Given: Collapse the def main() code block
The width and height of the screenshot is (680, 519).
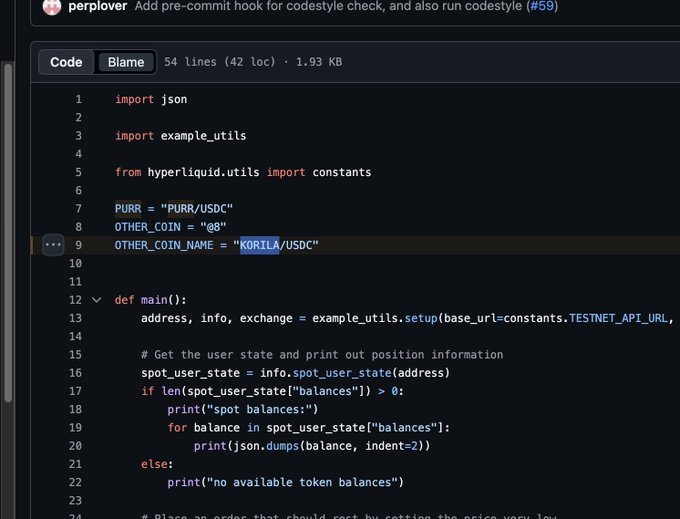Looking at the screenshot, I should tap(97, 300).
